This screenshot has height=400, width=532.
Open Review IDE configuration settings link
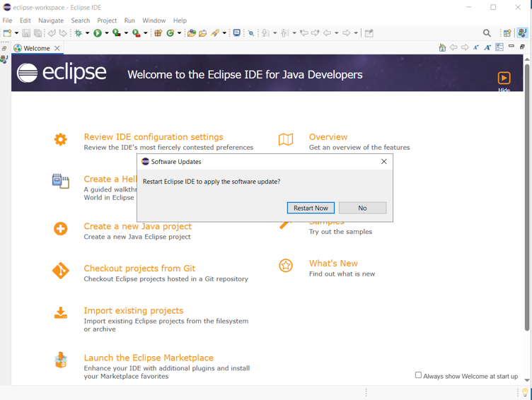point(154,137)
